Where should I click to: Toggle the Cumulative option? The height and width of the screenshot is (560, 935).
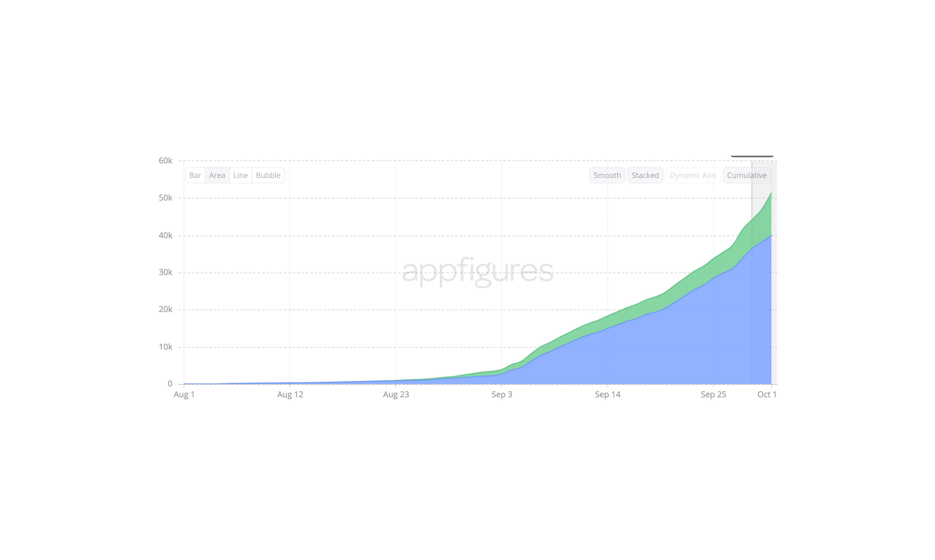coord(747,175)
